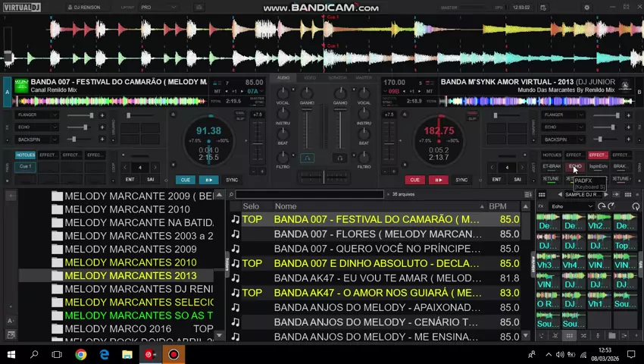Toggle SYNC on the left deck
Image resolution: width=644 pixels, height=364 pixels.
coord(232,180)
